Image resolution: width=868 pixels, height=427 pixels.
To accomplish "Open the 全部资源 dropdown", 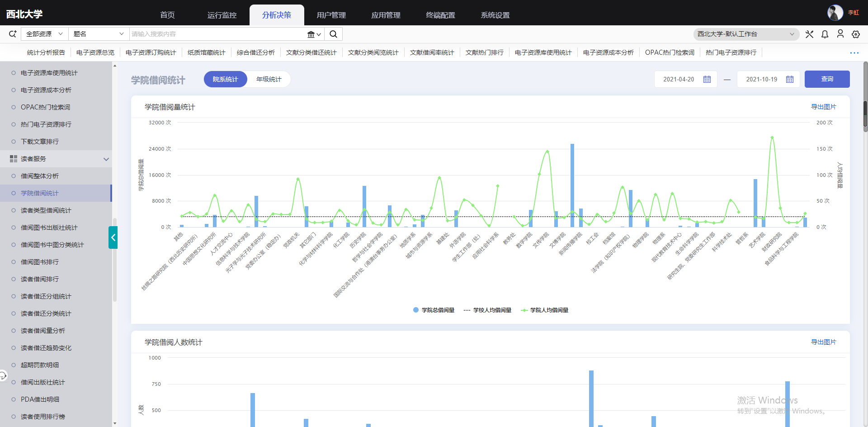I will pos(44,34).
